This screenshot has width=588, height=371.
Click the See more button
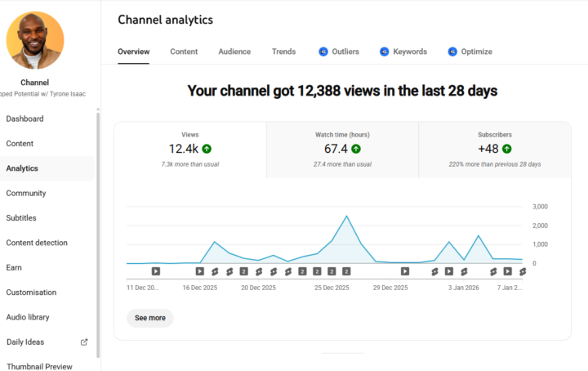pyautogui.click(x=150, y=318)
